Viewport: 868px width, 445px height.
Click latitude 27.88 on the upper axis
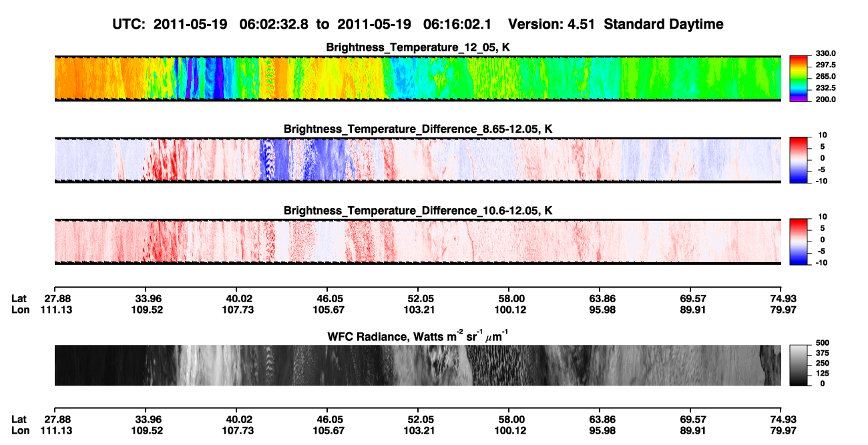(x=57, y=298)
